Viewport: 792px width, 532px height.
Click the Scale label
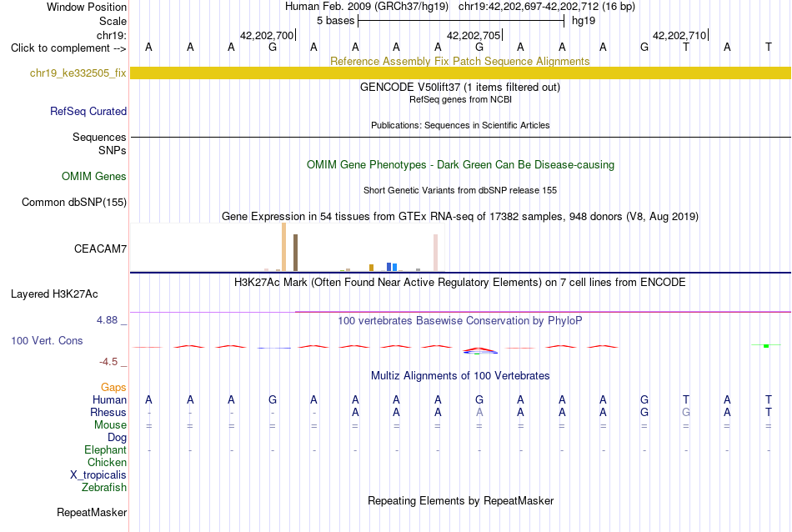point(113,21)
